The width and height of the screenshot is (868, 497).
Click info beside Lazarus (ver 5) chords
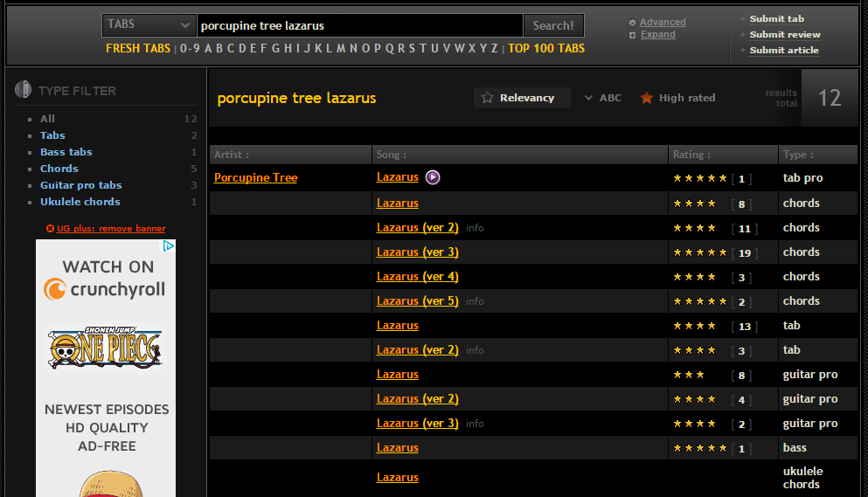tap(475, 301)
